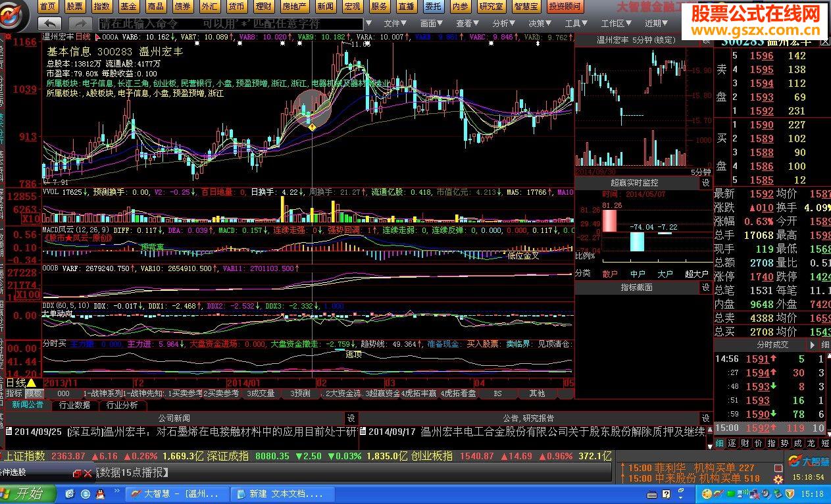
Task: Click the document icon before 2014/09/17 notice
Action: click(363, 432)
